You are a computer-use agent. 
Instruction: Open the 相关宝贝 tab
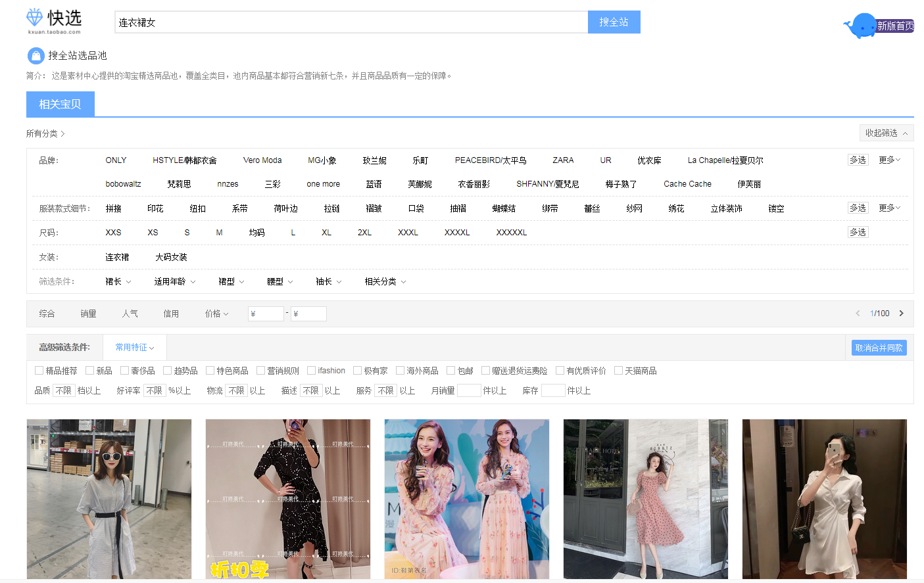(61, 104)
